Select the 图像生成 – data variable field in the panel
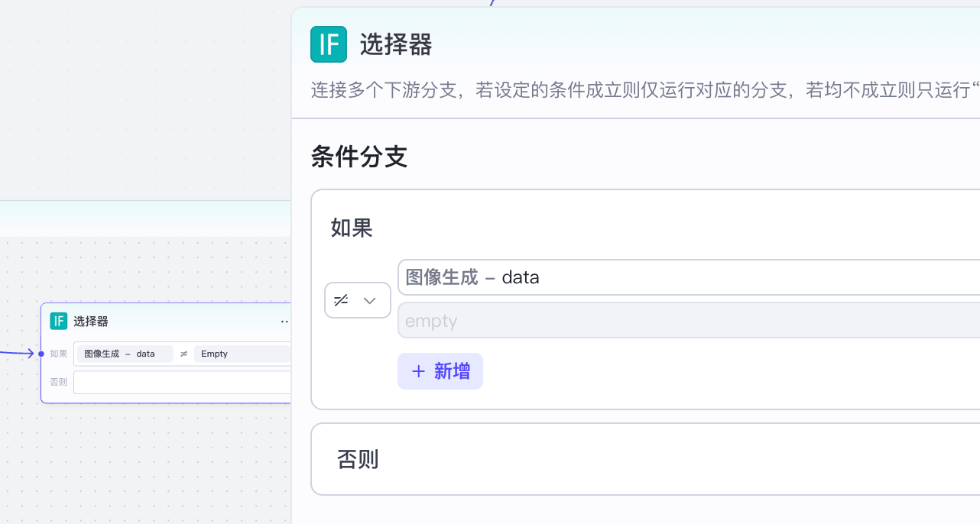Screen dimensions: 980x524 click(688, 277)
